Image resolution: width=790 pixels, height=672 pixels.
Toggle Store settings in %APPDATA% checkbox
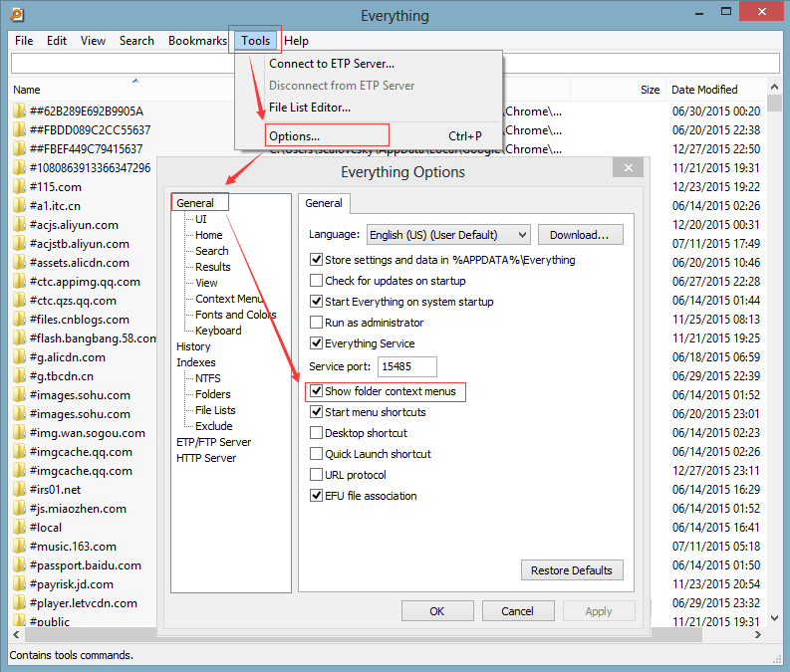click(316, 260)
